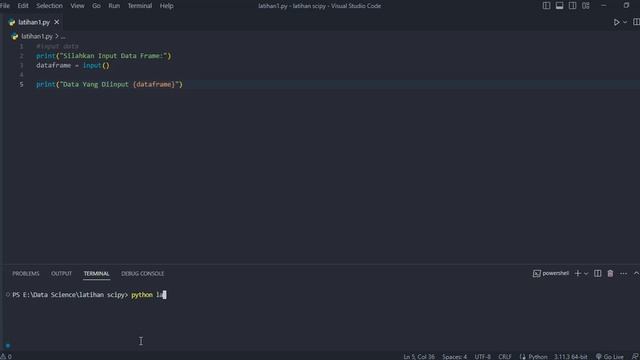Toggle primary side bar layout icon
Viewport: 640px width, 360px height.
tap(546, 6)
